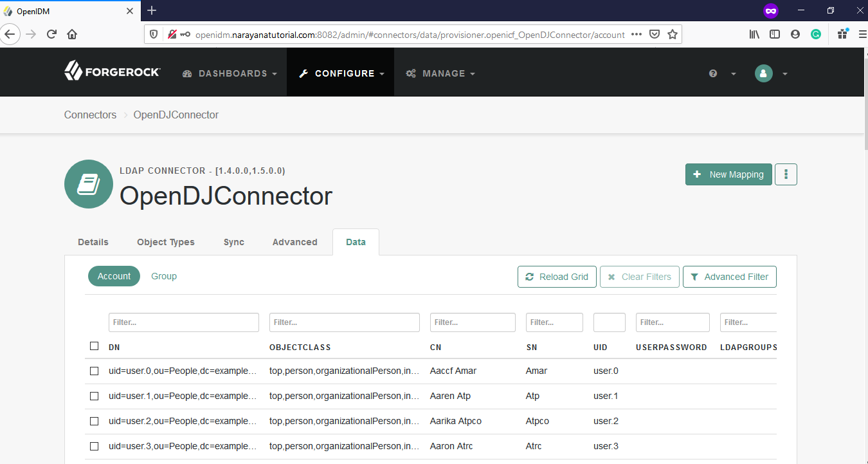Click the CN column filter field
Screen dimensions: 868x464
473,322
